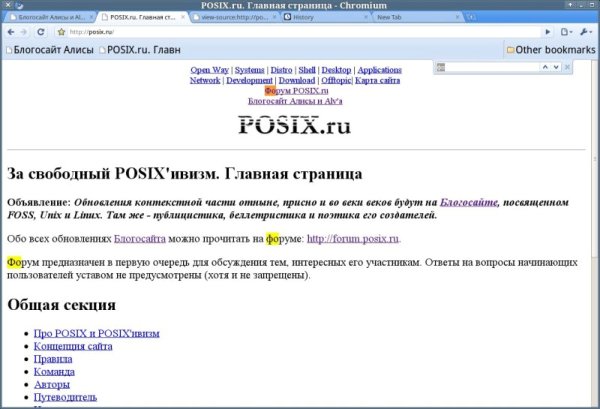This screenshot has height=409, width=600.
Task: Close the Блогосайт Алисы tab
Action: (91, 17)
